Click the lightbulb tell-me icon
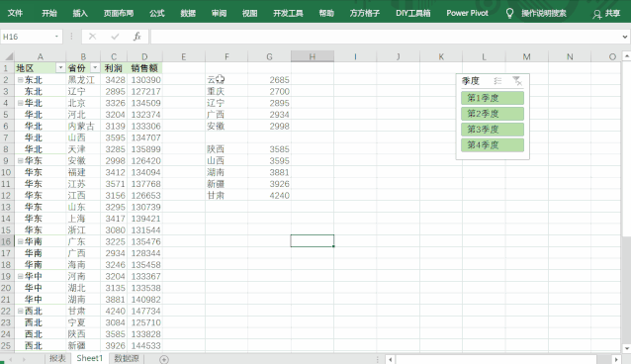Image resolution: width=631 pixels, height=364 pixels. pos(509,13)
